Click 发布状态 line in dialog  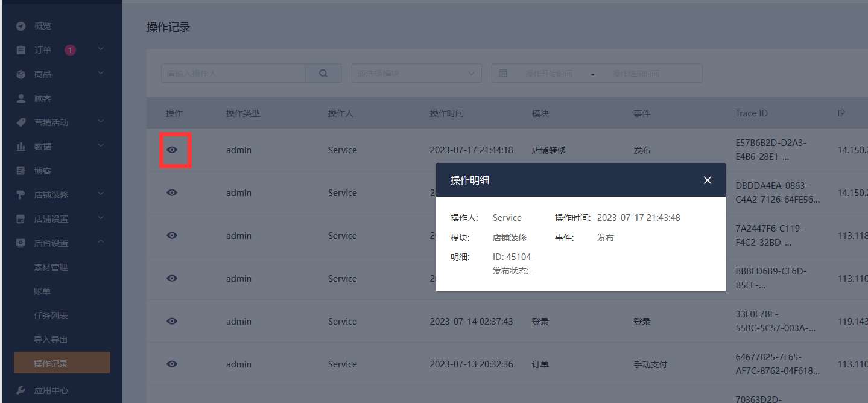514,271
